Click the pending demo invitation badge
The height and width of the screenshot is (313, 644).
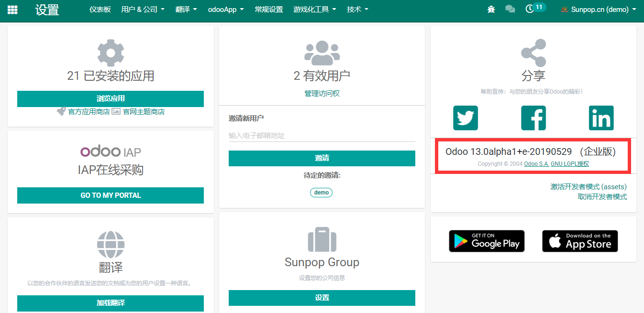pyautogui.click(x=322, y=193)
